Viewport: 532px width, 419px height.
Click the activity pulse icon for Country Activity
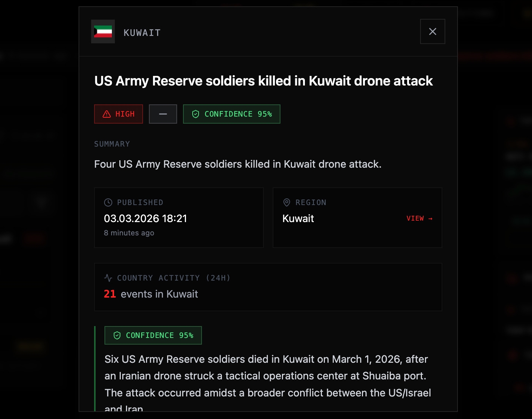pyautogui.click(x=108, y=278)
